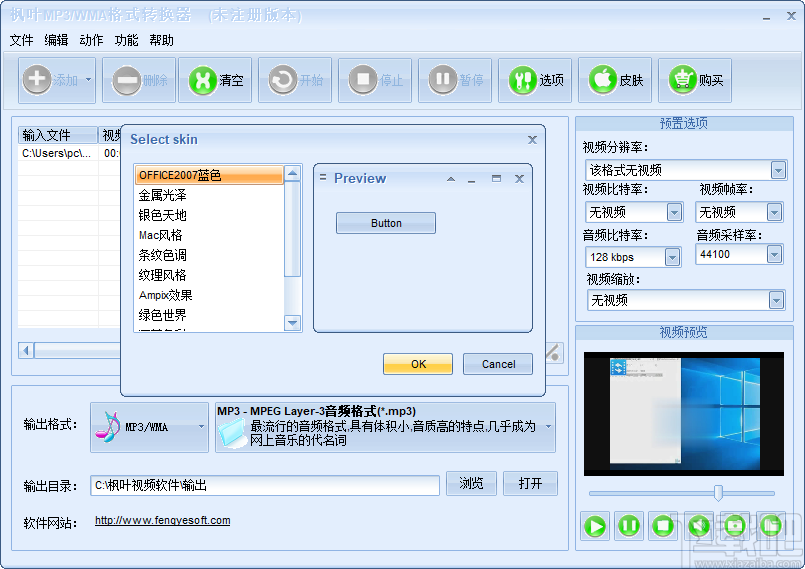Click the 浏览 (Browse) button

point(471,484)
